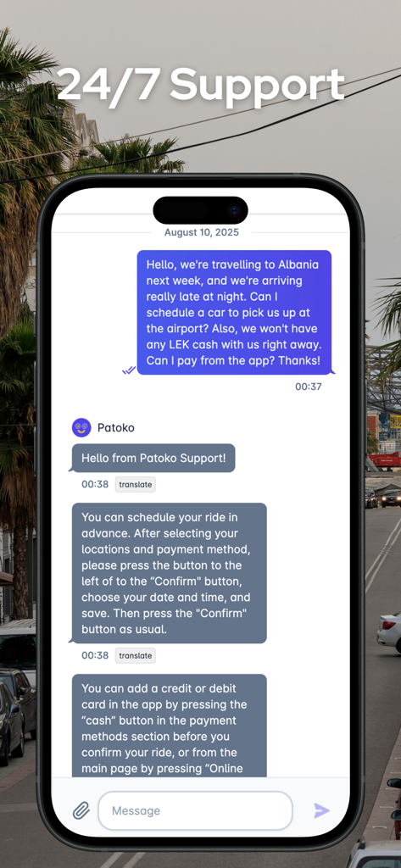Translate the "Hello from Patoko Support!" message
This screenshot has height=868, width=401.
pyautogui.click(x=136, y=484)
